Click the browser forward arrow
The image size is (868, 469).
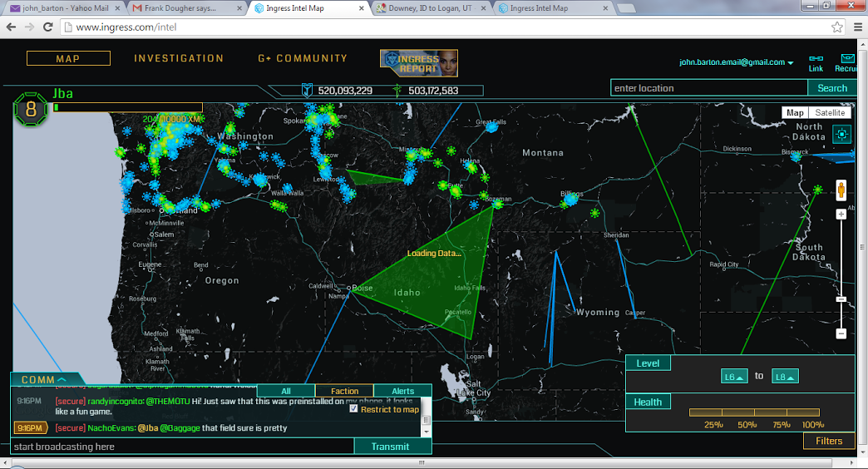point(29,27)
